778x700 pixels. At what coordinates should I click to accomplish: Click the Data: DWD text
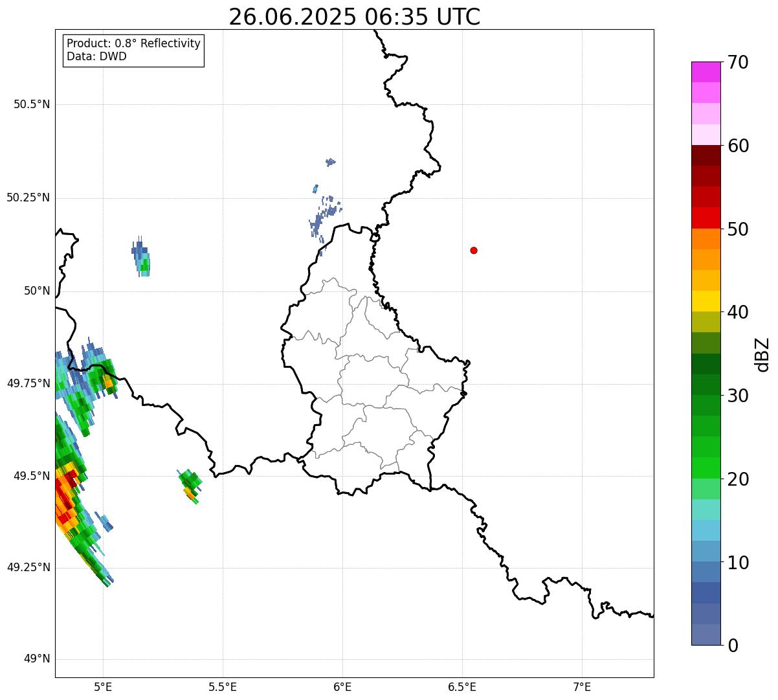coord(96,56)
